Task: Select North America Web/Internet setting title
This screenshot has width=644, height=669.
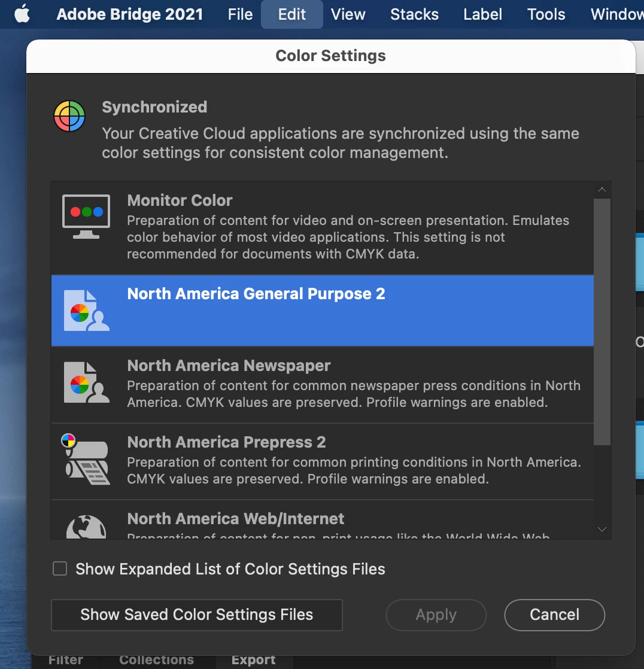Action: [x=236, y=519]
